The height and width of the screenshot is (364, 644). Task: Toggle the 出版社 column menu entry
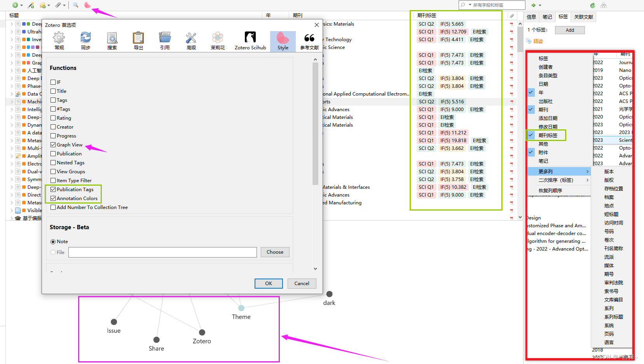pos(559,101)
